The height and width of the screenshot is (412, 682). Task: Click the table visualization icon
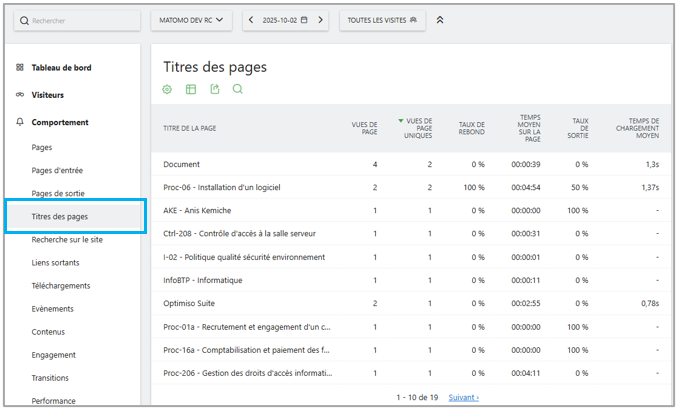pos(191,89)
